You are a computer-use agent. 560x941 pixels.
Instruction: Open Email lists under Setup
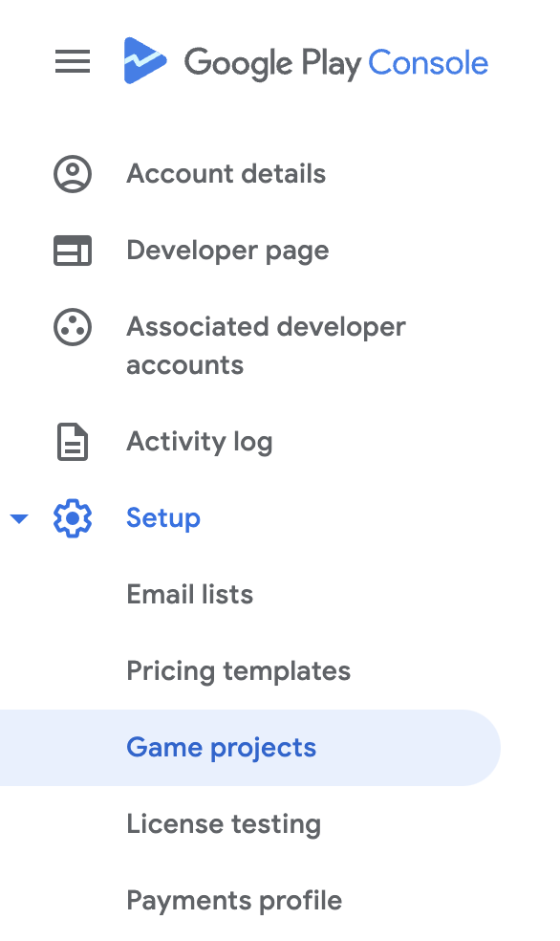(x=190, y=595)
